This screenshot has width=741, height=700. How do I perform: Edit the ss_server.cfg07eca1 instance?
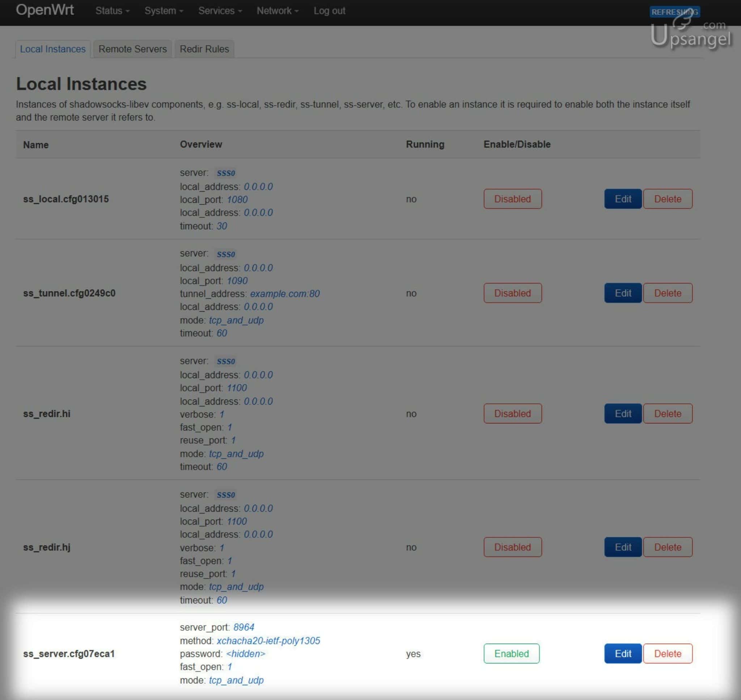(623, 653)
